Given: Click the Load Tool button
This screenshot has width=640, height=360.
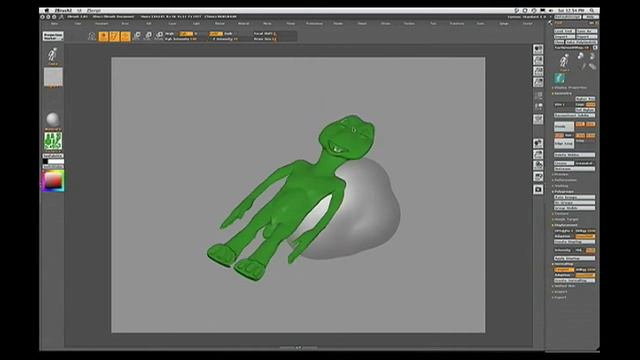Looking at the screenshot, I should coord(564,31).
